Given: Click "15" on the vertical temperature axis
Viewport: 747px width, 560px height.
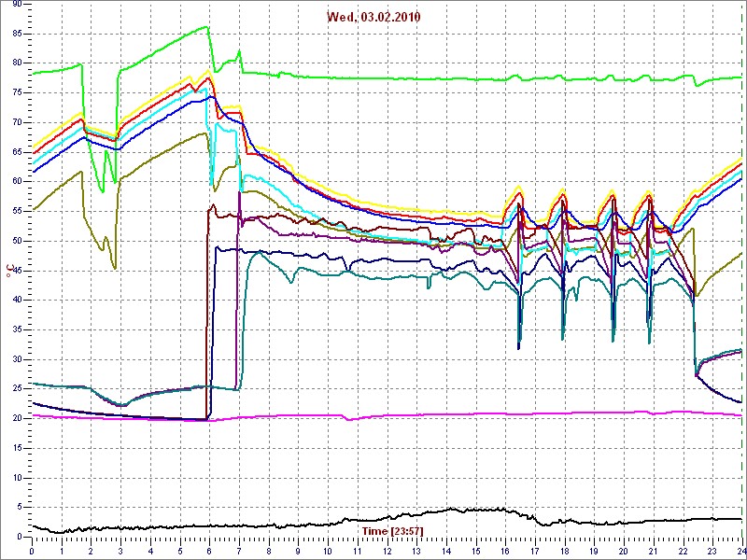Looking at the screenshot, I should tap(17, 448).
